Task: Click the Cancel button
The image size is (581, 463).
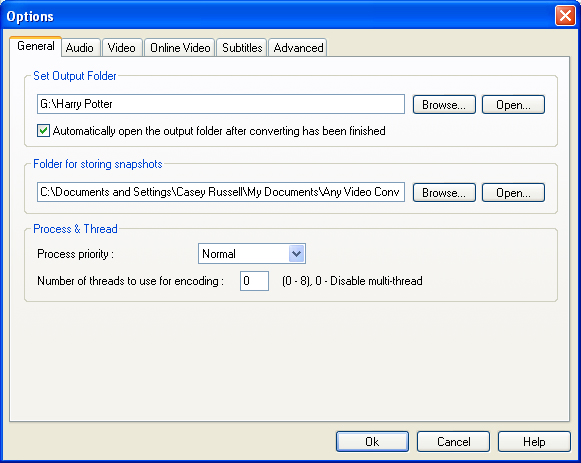Action: [453, 442]
